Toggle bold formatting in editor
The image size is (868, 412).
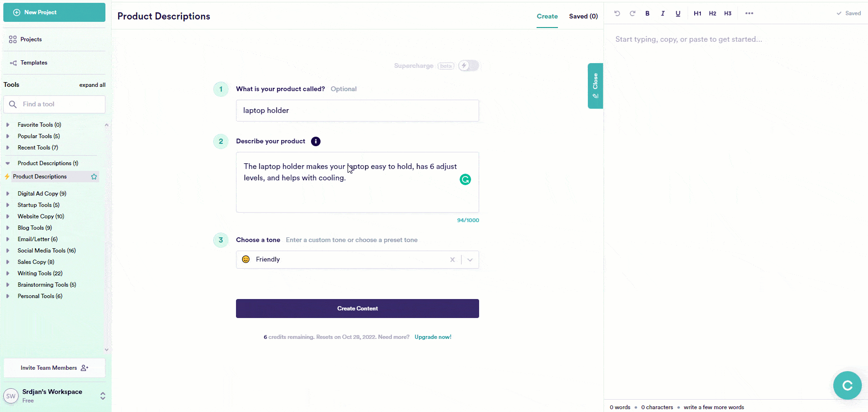[647, 13]
